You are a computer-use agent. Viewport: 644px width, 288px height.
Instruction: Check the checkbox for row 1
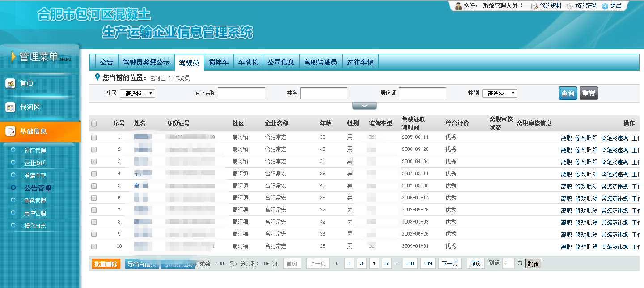94,138
